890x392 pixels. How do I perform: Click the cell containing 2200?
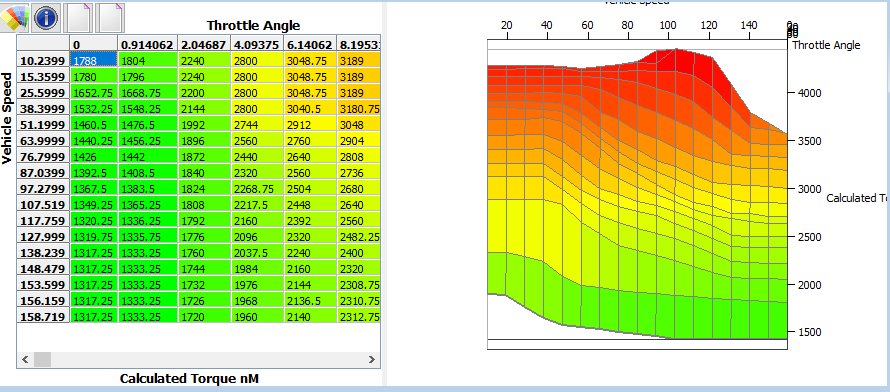204,92
